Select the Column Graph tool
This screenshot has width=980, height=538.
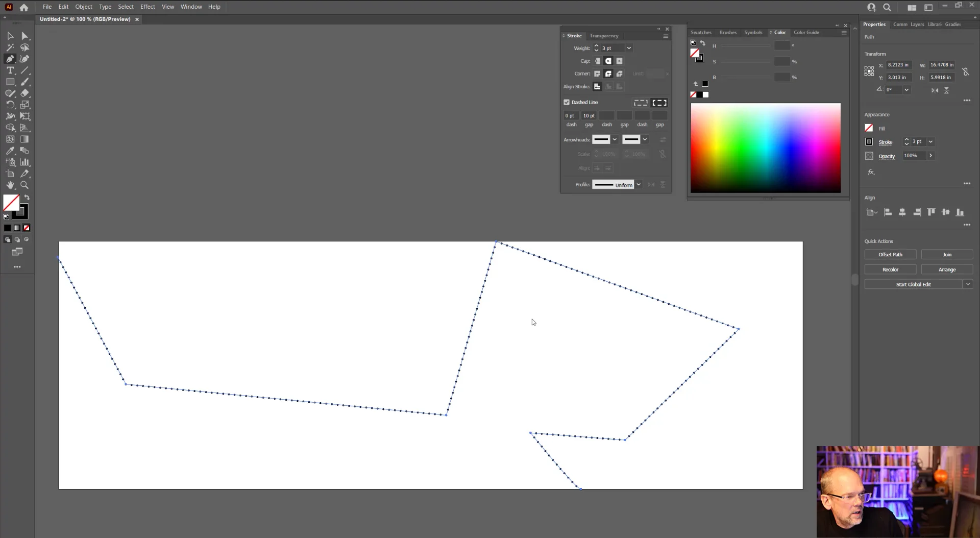[24, 162]
